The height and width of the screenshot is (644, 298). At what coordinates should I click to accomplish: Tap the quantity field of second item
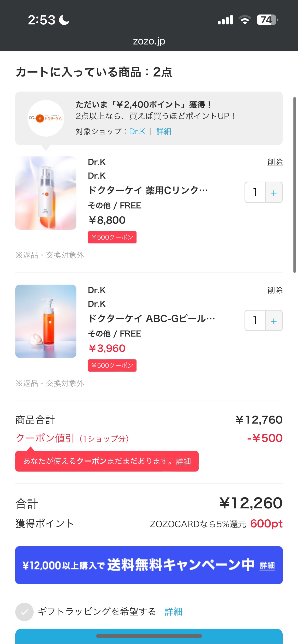point(255,321)
